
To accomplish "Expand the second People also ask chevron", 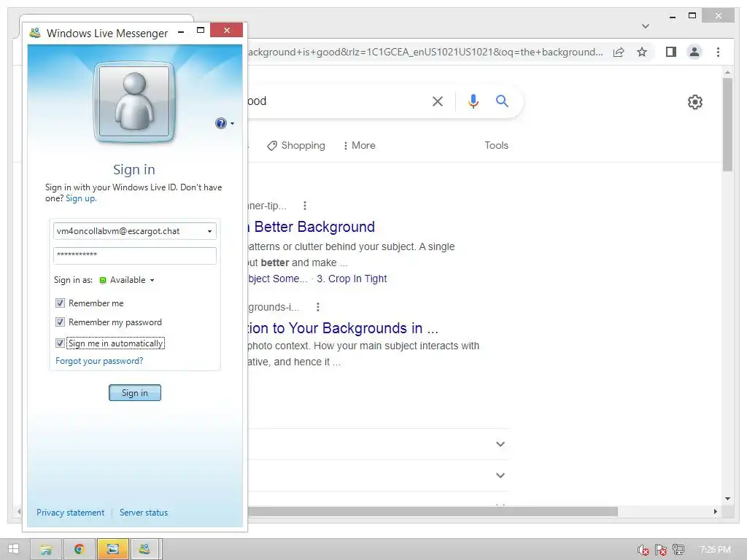I will (500, 475).
